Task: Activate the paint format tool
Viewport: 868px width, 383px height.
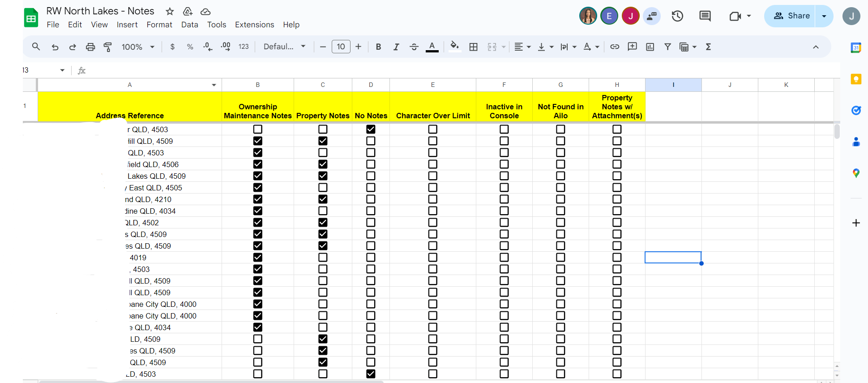Action: [108, 47]
